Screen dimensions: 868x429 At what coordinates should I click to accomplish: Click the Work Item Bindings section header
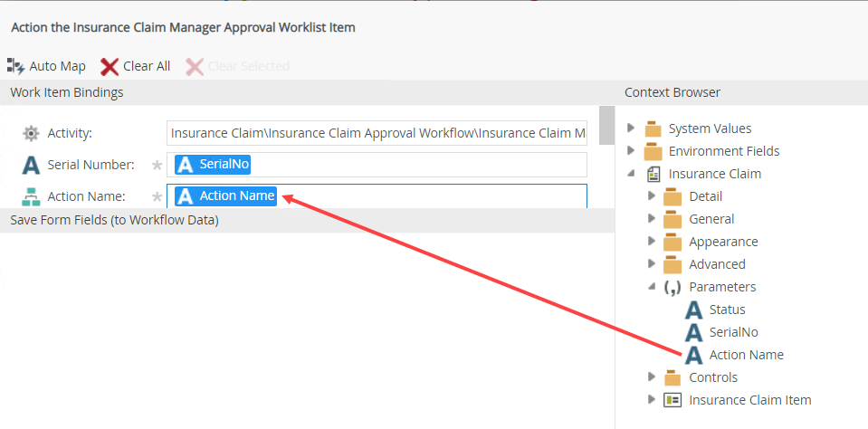click(307, 92)
